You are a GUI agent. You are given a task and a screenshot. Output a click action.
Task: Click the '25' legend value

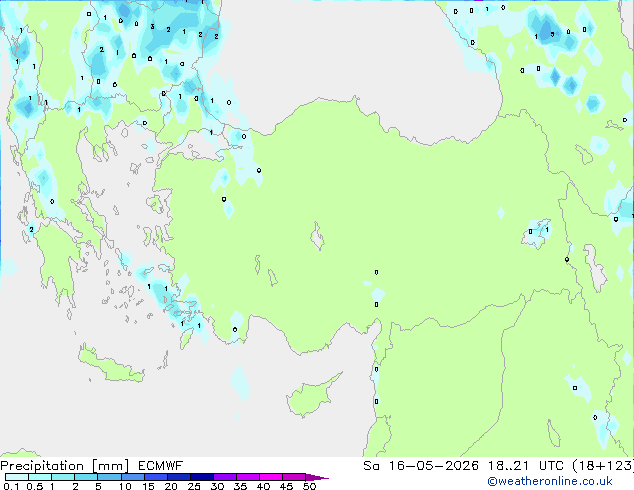(x=194, y=486)
